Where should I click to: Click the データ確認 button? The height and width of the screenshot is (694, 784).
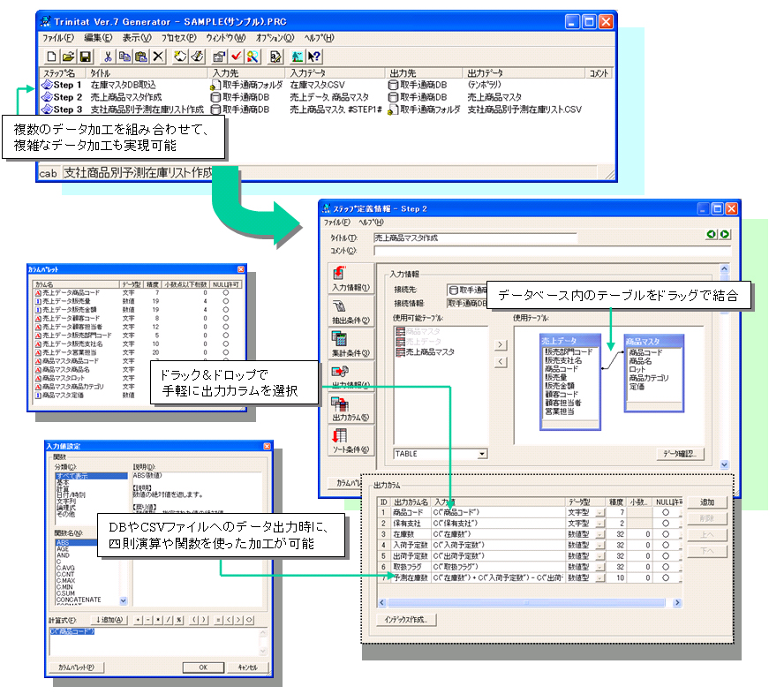pos(680,454)
